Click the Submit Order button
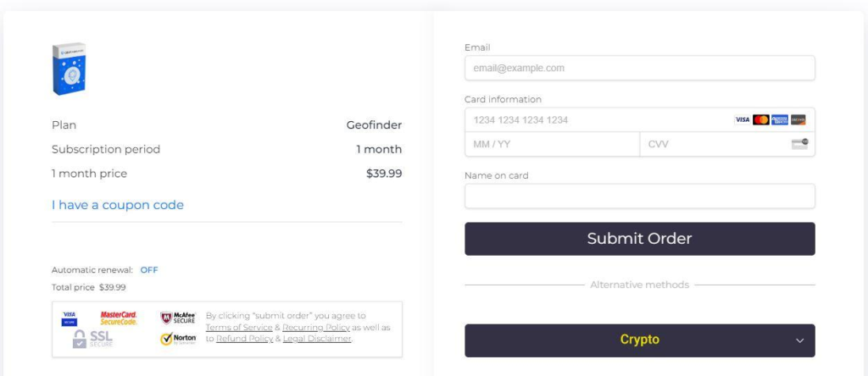This screenshot has width=868, height=376. (x=640, y=239)
